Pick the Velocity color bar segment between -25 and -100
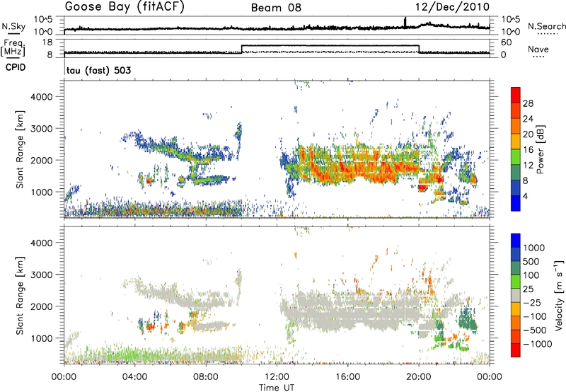Image resolution: width=566 pixels, height=392 pixels. (516, 309)
